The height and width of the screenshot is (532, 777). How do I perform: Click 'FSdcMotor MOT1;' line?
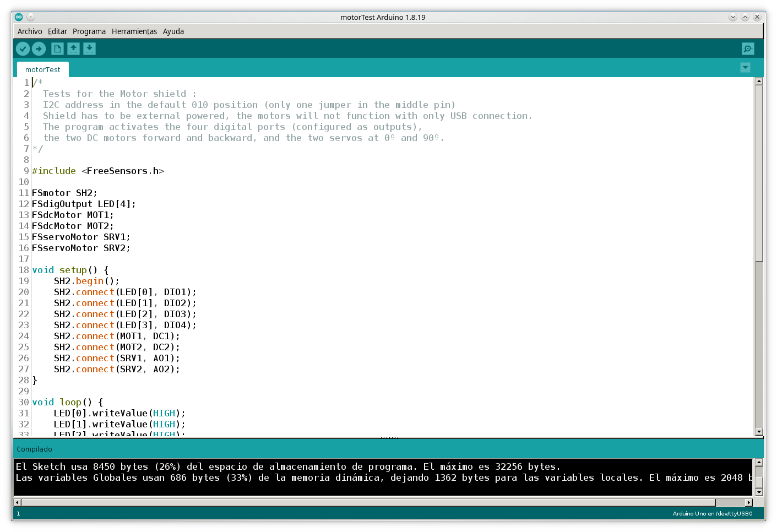click(73, 215)
